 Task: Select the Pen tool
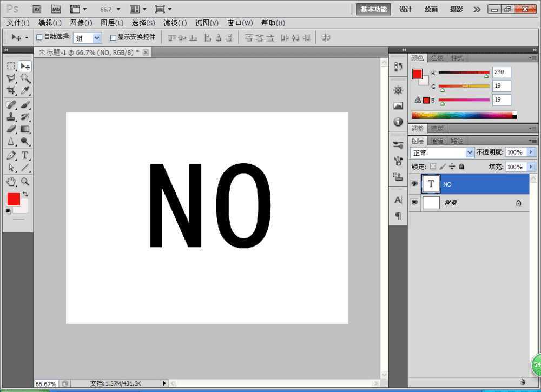point(11,155)
